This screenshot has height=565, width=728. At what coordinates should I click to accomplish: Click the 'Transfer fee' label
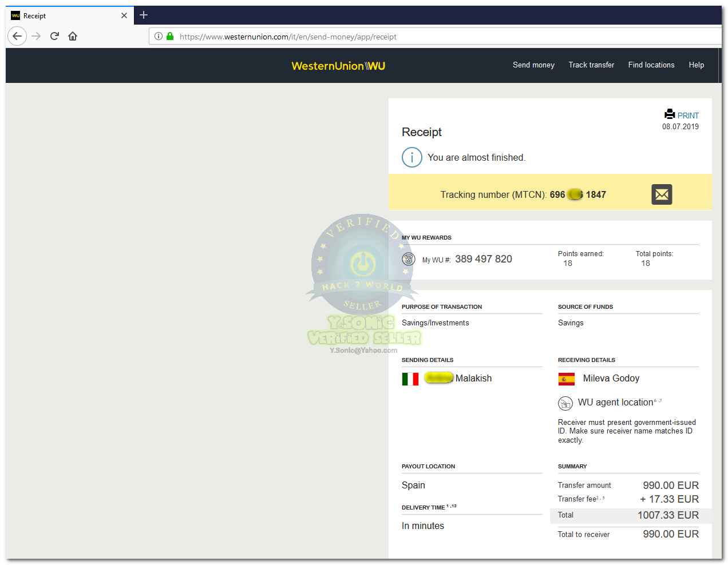(x=577, y=499)
